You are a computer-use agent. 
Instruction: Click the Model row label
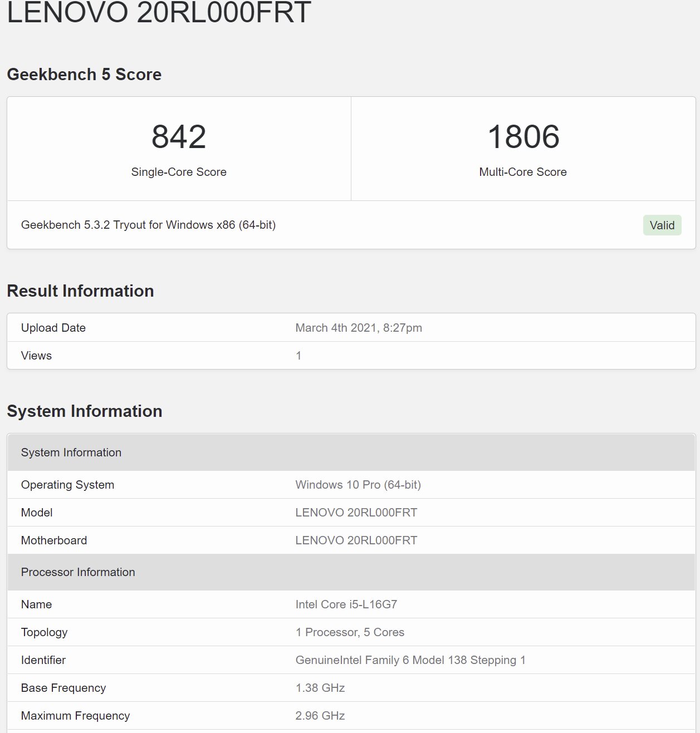[37, 513]
